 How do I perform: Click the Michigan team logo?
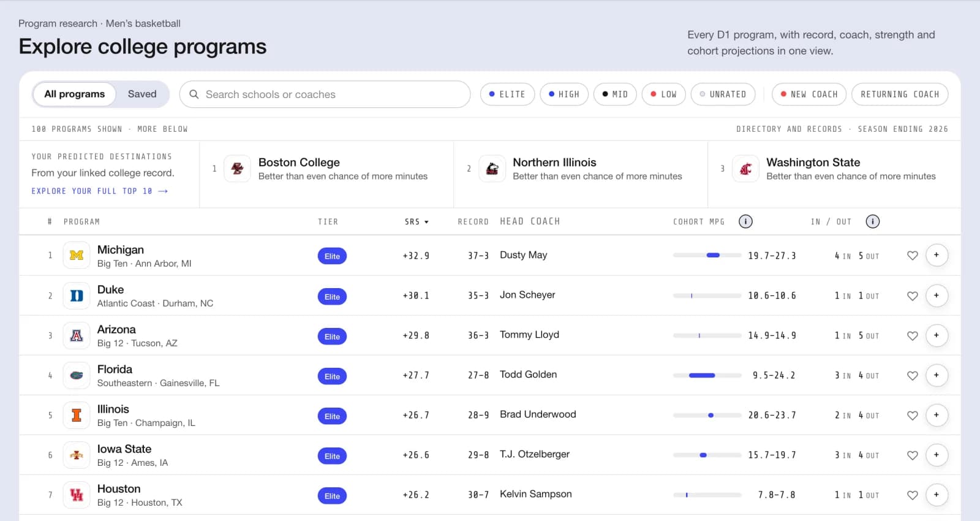click(77, 256)
